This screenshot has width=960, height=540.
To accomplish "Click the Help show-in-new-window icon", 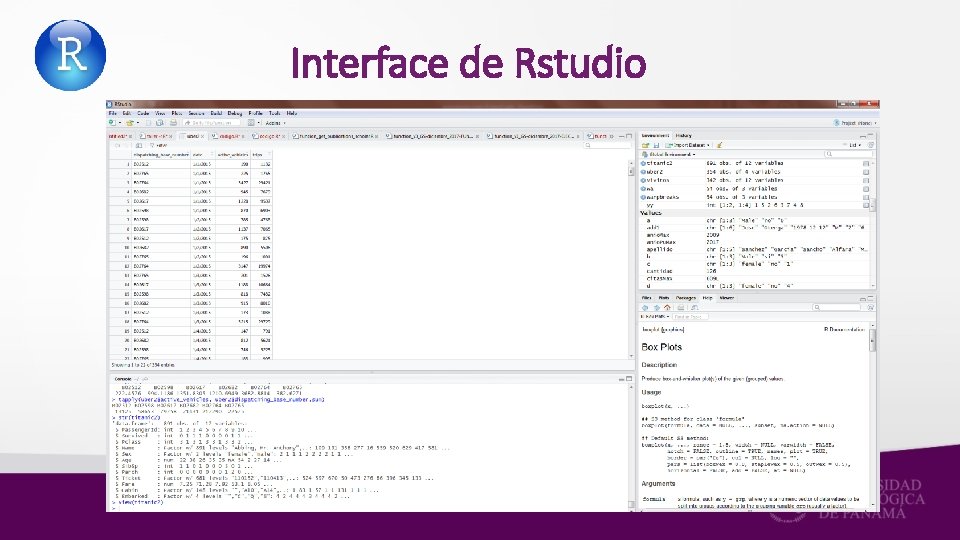I will 694,307.
